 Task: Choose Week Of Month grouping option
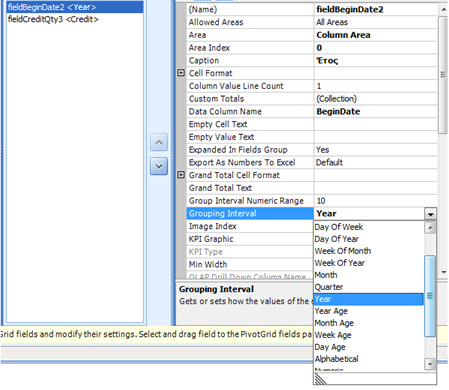(x=343, y=251)
